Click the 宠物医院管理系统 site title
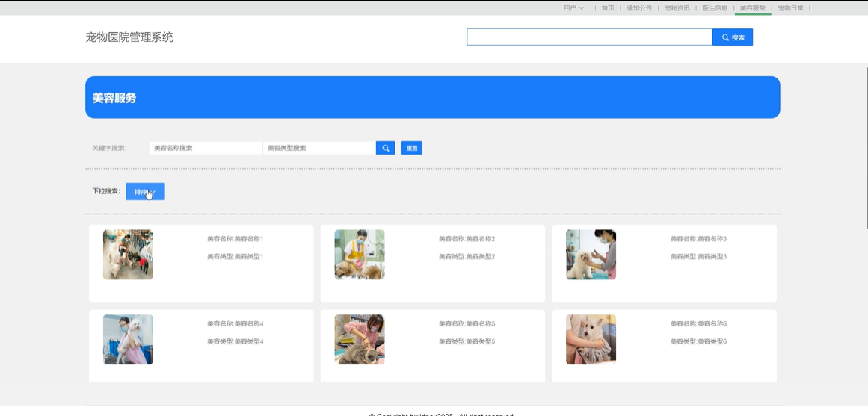This screenshot has width=868, height=416. (129, 37)
